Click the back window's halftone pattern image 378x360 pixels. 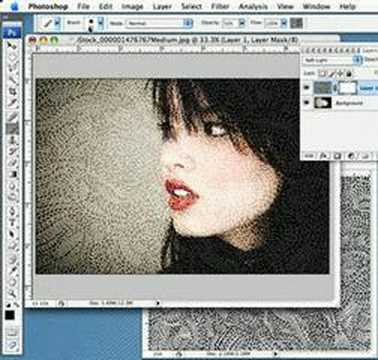[260, 328]
